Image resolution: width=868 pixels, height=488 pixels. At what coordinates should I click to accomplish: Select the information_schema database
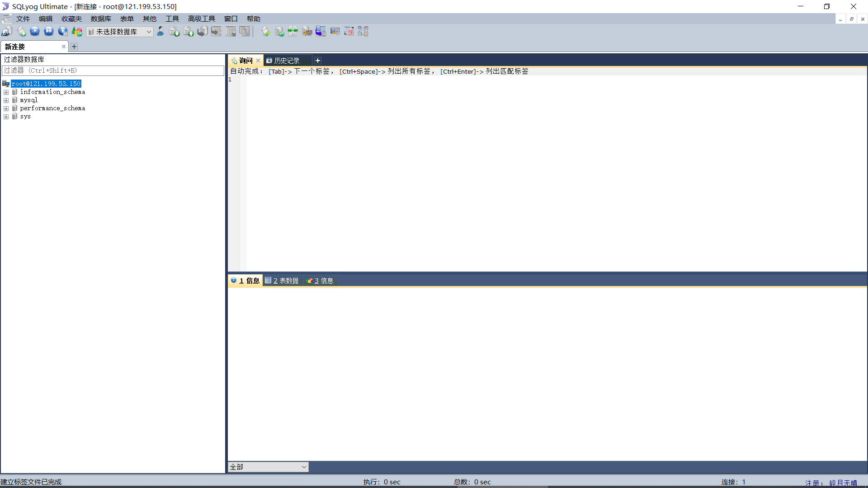pyautogui.click(x=52, y=92)
